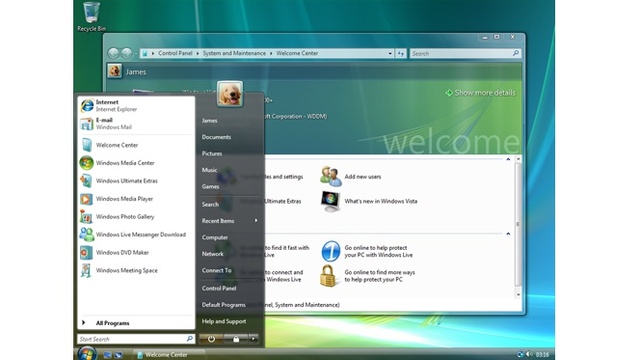Refresh the Welcome Center address bar
640x360 pixels.
click(401, 53)
